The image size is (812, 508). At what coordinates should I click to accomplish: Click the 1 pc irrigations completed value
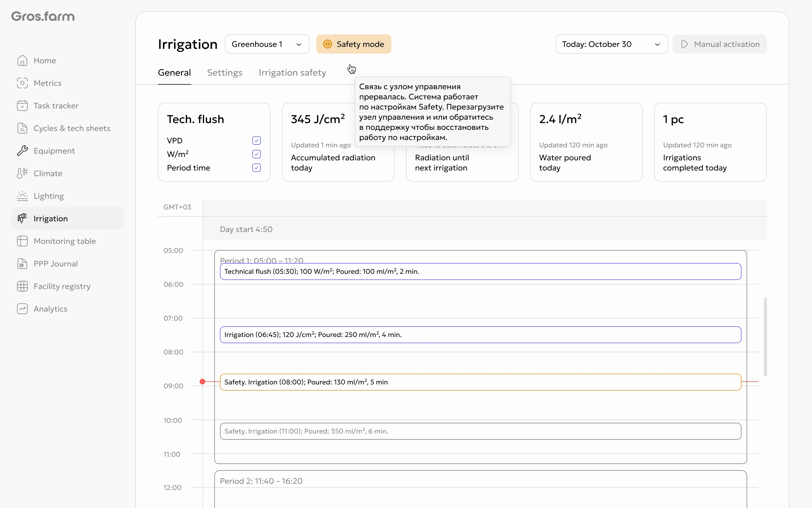coord(673,119)
